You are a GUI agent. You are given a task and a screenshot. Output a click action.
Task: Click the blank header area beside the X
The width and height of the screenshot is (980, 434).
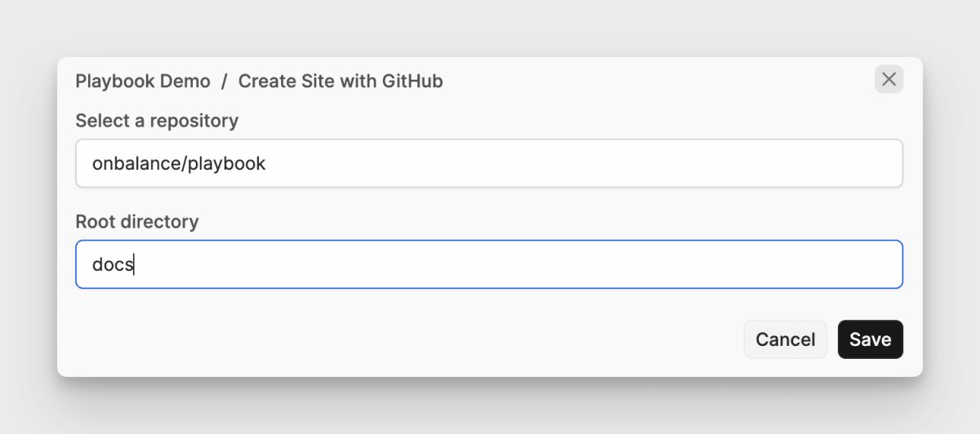pyautogui.click(x=653, y=81)
